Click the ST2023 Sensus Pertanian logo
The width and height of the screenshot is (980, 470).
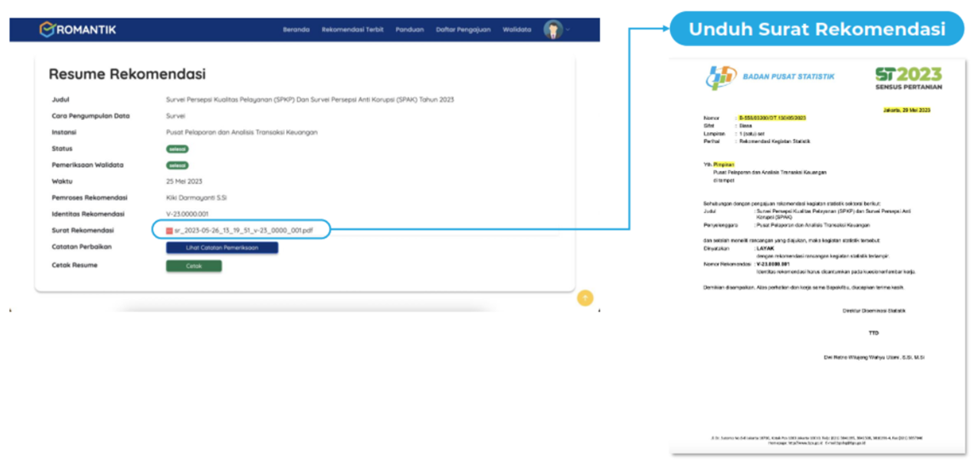pyautogui.click(x=908, y=78)
